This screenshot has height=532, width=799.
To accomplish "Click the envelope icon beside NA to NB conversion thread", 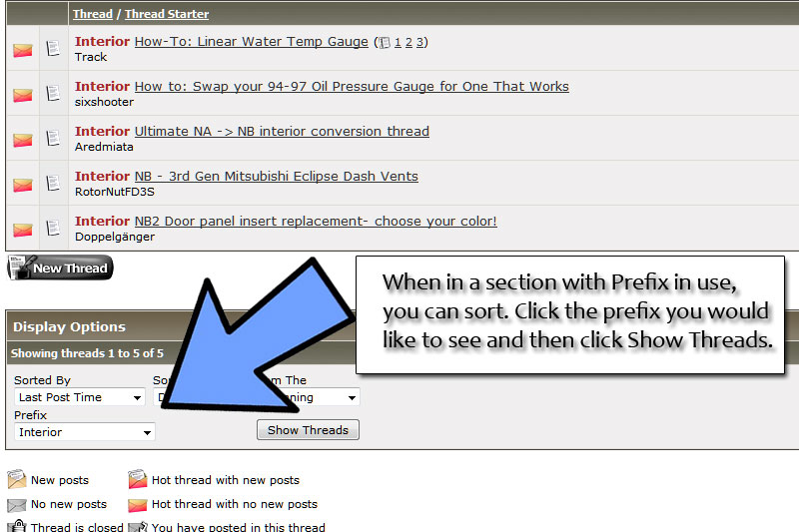I will click(x=22, y=140).
